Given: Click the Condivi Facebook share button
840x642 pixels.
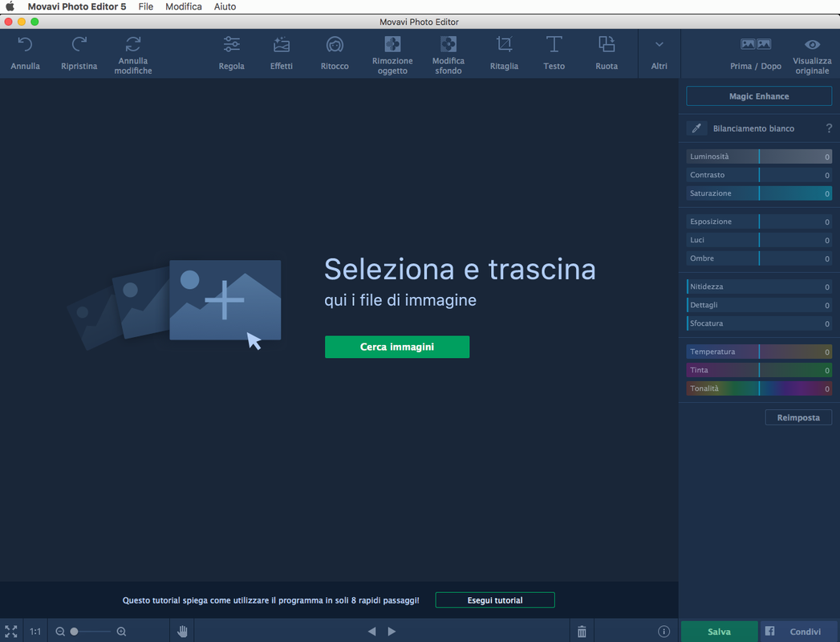Looking at the screenshot, I should 798,632.
